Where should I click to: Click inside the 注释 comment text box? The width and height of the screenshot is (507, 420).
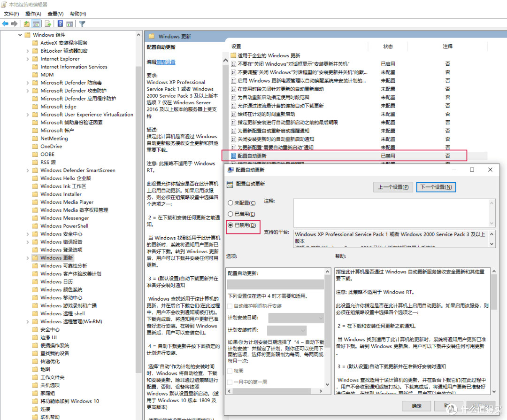pyautogui.click(x=391, y=213)
